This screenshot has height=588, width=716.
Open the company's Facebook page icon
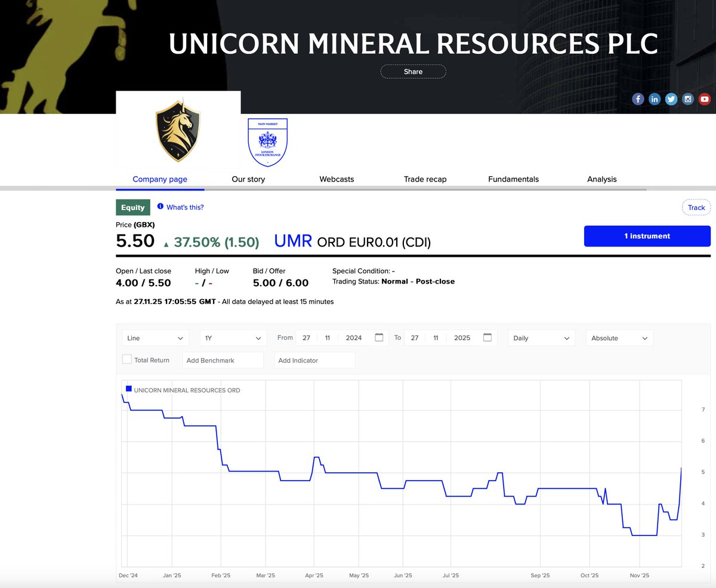638,99
